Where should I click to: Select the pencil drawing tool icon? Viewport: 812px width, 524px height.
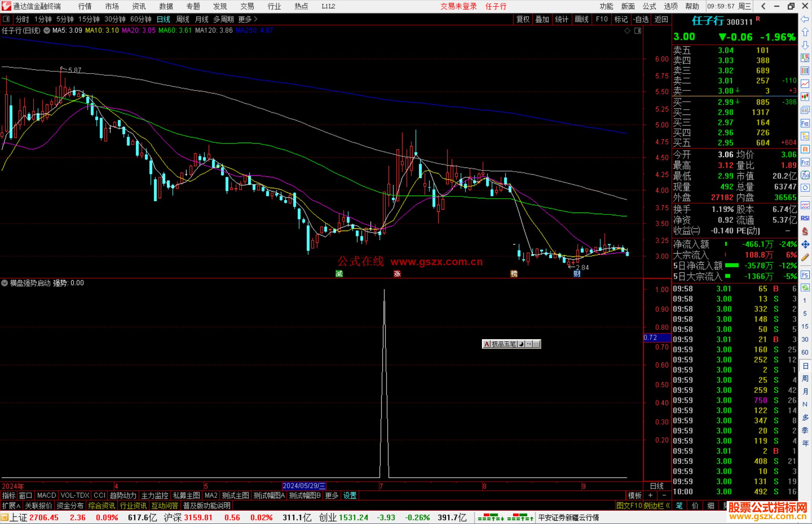(x=805, y=257)
